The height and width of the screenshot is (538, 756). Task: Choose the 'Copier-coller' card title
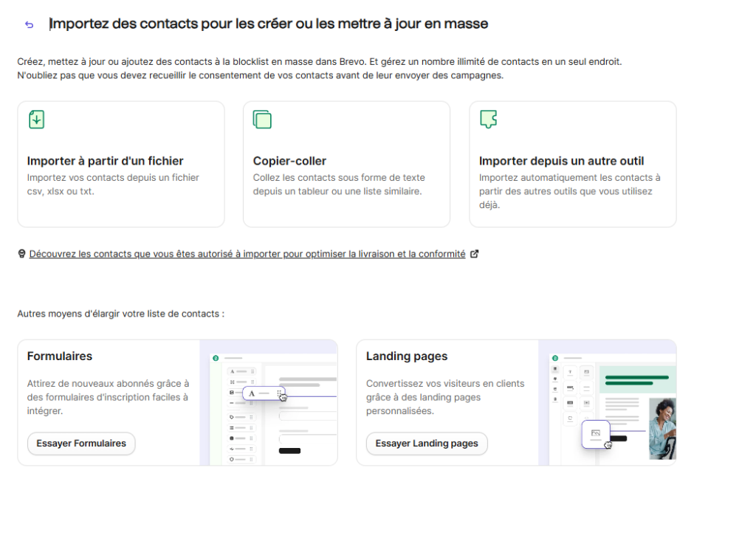(289, 161)
